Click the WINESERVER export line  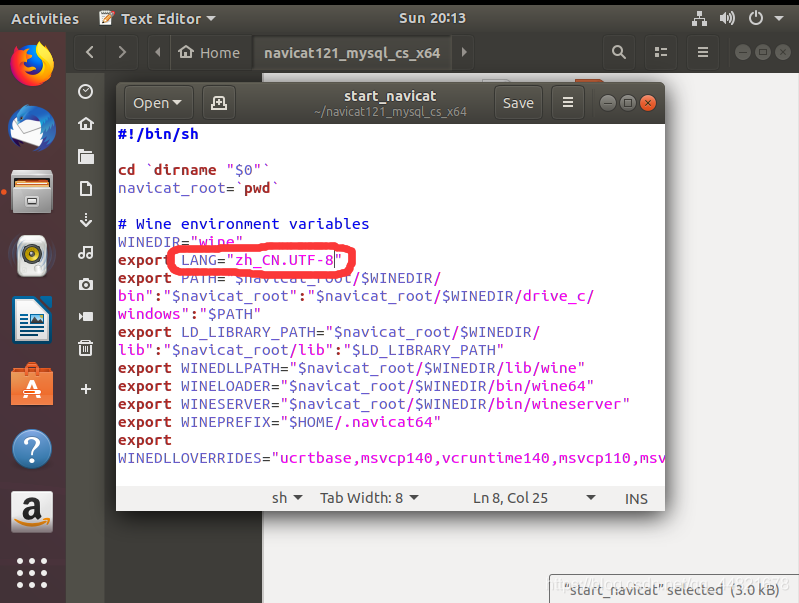tap(374, 404)
